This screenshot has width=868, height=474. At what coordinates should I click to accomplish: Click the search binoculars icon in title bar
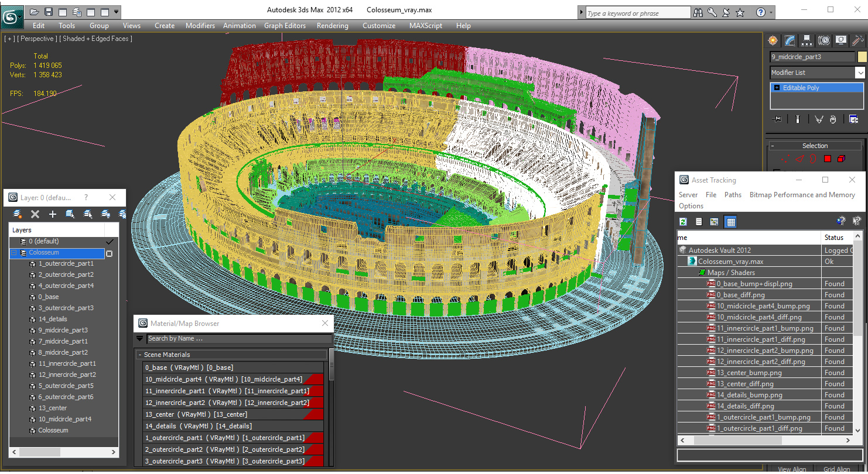(x=698, y=12)
